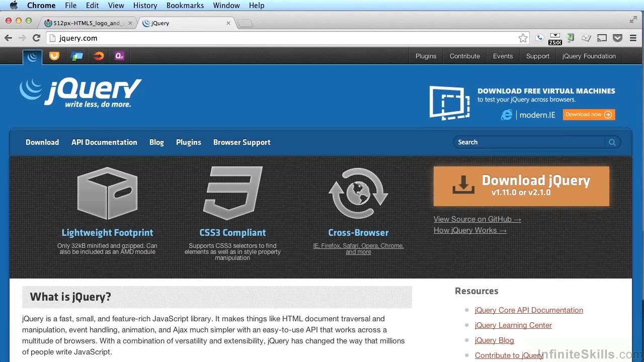Open the Contribute top link
This screenshot has height=362, width=644.
tap(465, 56)
